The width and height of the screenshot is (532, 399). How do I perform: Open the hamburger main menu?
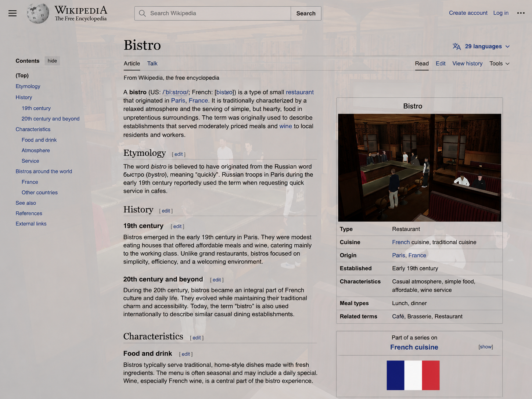12,13
